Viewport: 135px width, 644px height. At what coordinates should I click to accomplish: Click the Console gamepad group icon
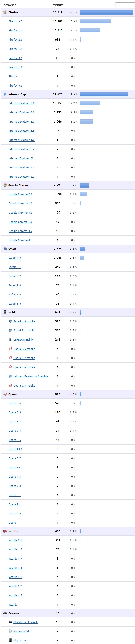(5, 613)
